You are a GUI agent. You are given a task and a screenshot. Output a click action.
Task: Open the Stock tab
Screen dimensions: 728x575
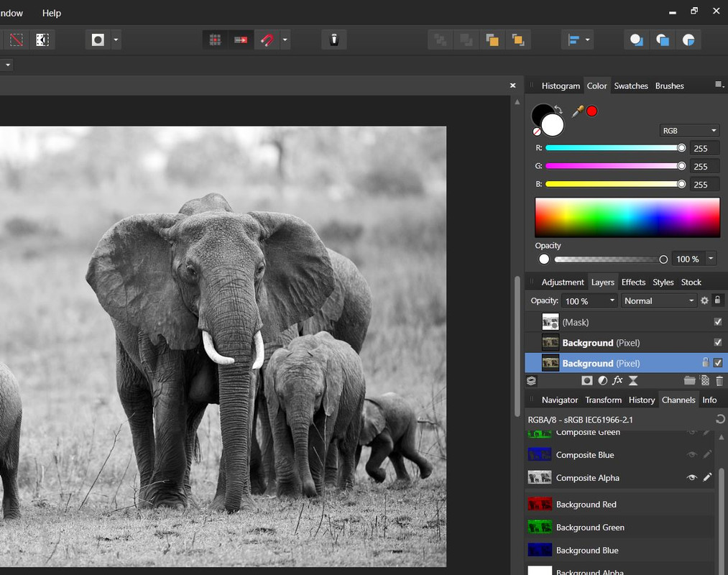[691, 282]
